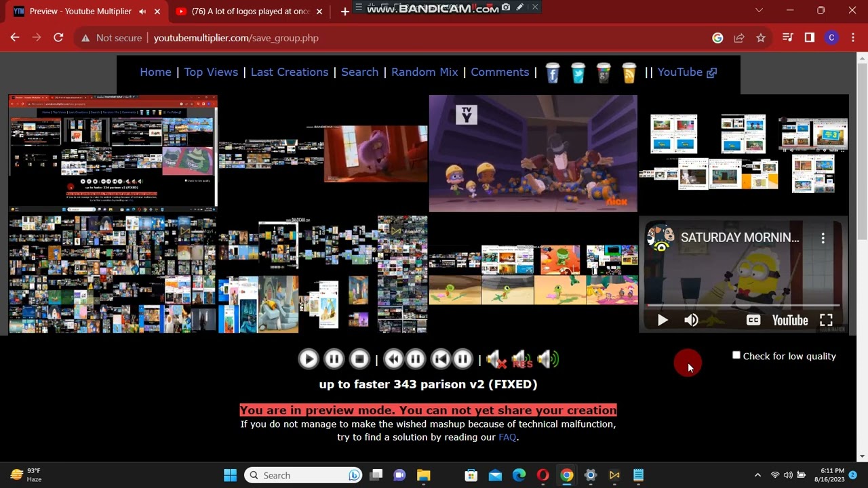Open Opera browser from the taskbar
The height and width of the screenshot is (488, 868).
542,475
